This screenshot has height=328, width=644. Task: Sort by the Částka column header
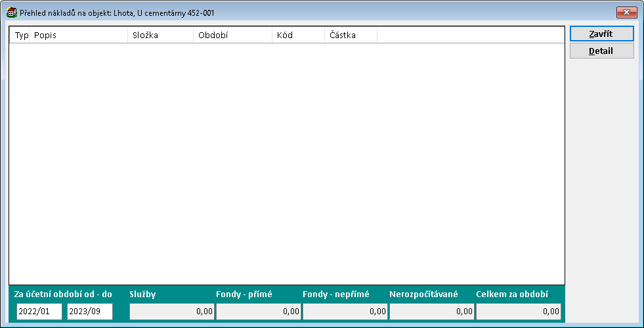pos(351,35)
